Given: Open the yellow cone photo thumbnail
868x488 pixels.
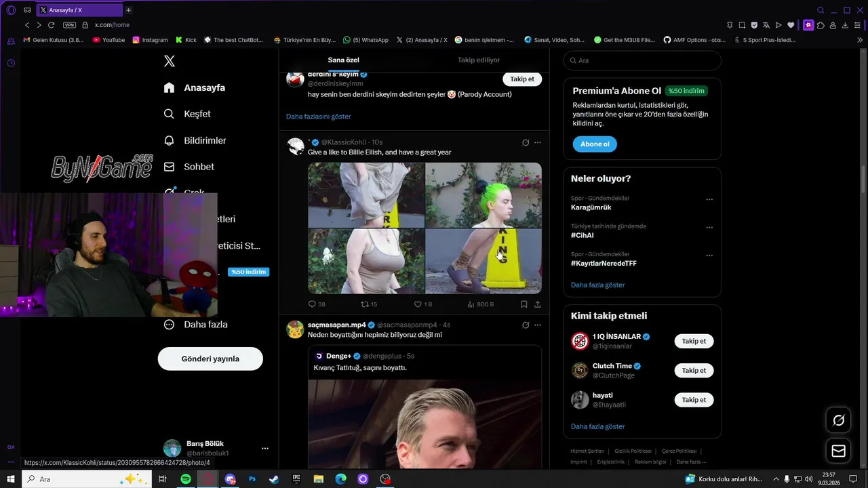Looking at the screenshot, I should click(484, 261).
